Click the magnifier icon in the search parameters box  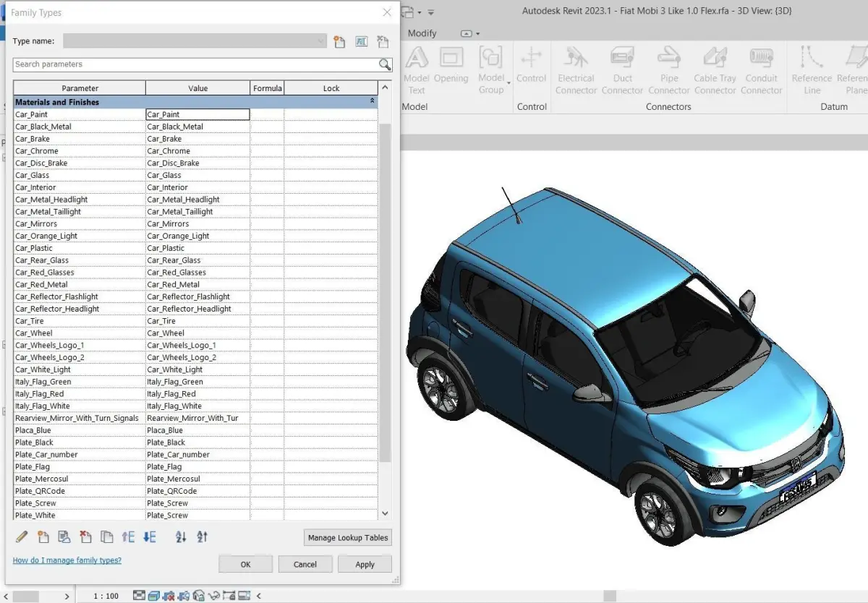(x=385, y=64)
